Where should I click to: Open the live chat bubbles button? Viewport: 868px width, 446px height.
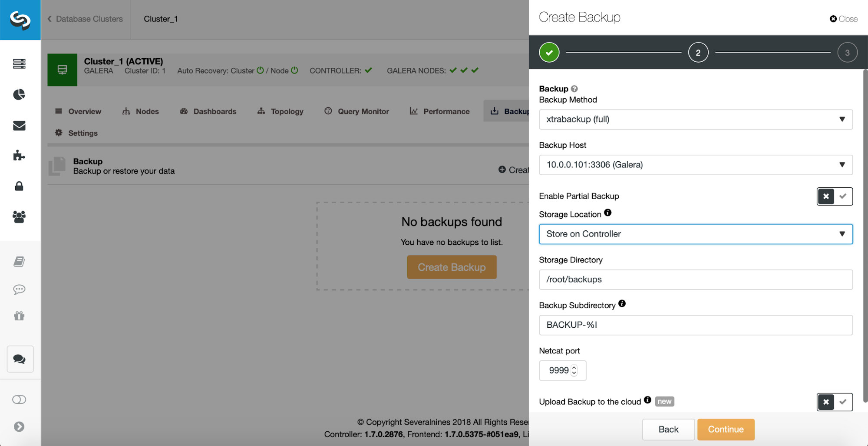20,359
